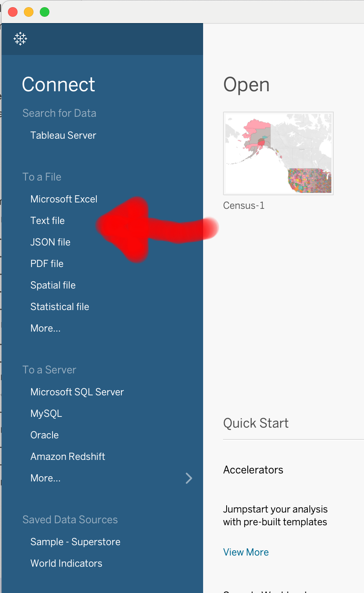The width and height of the screenshot is (364, 593).
Task: Click the Saved Data Sources heading
Action: 70,520
